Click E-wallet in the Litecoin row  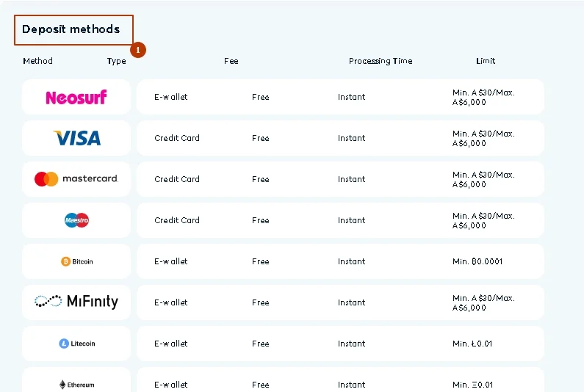[x=171, y=344]
